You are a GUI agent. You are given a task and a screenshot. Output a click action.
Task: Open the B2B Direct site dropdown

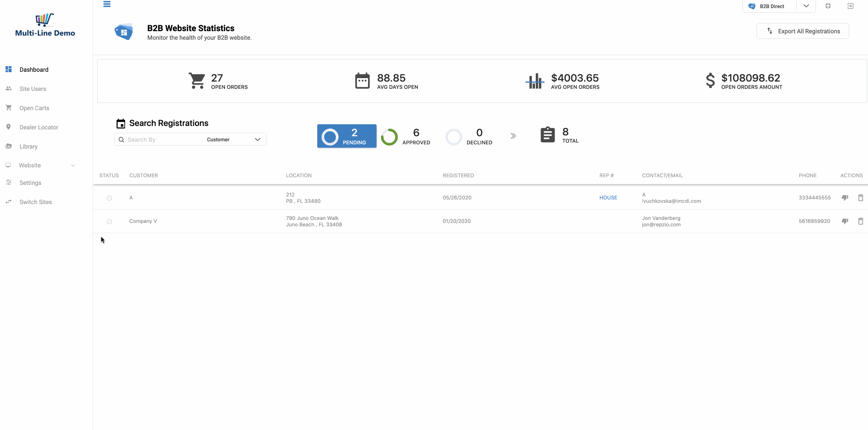pyautogui.click(x=806, y=6)
